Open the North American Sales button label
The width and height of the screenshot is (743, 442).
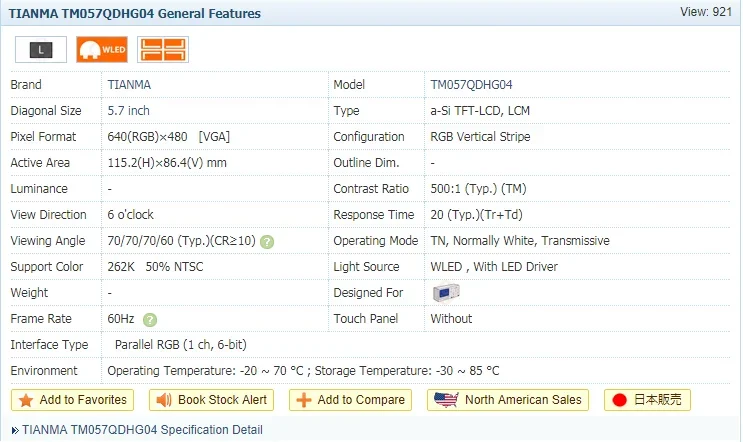pyautogui.click(x=523, y=400)
